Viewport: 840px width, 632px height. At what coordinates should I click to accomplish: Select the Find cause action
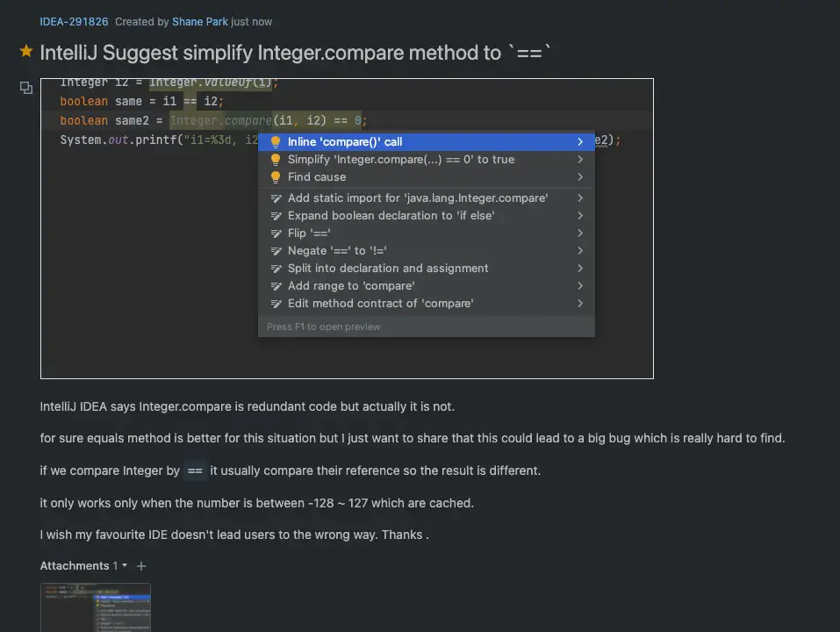[427, 177]
